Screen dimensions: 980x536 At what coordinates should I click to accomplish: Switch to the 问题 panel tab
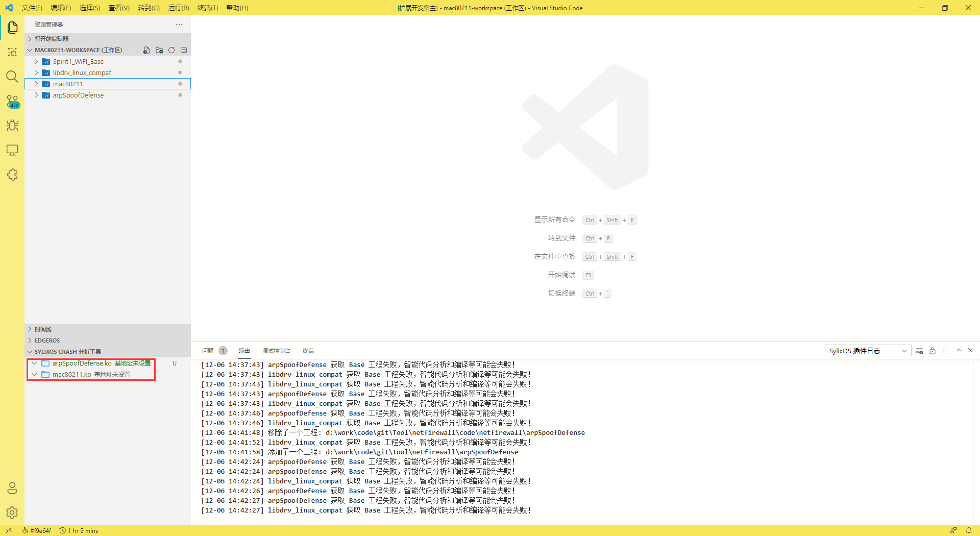208,351
